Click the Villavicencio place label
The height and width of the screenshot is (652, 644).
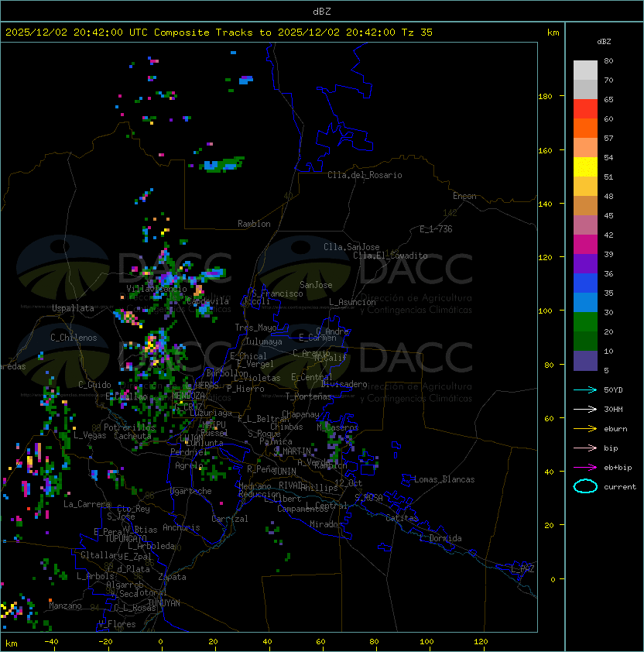pyautogui.click(x=156, y=289)
